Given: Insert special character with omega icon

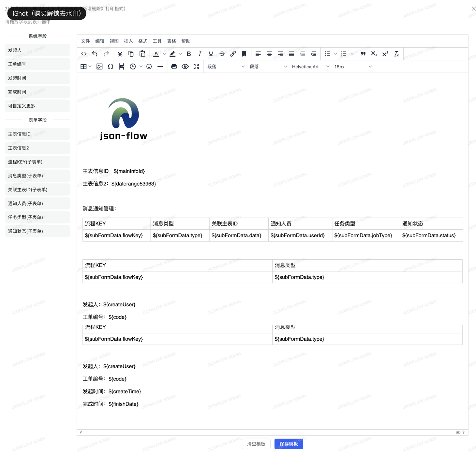Looking at the screenshot, I should [x=111, y=67].
